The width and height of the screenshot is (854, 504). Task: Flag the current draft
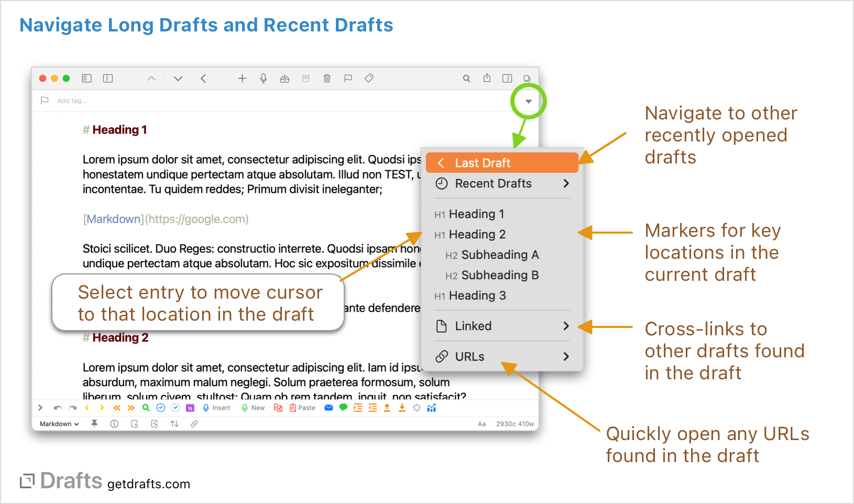pyautogui.click(x=348, y=78)
